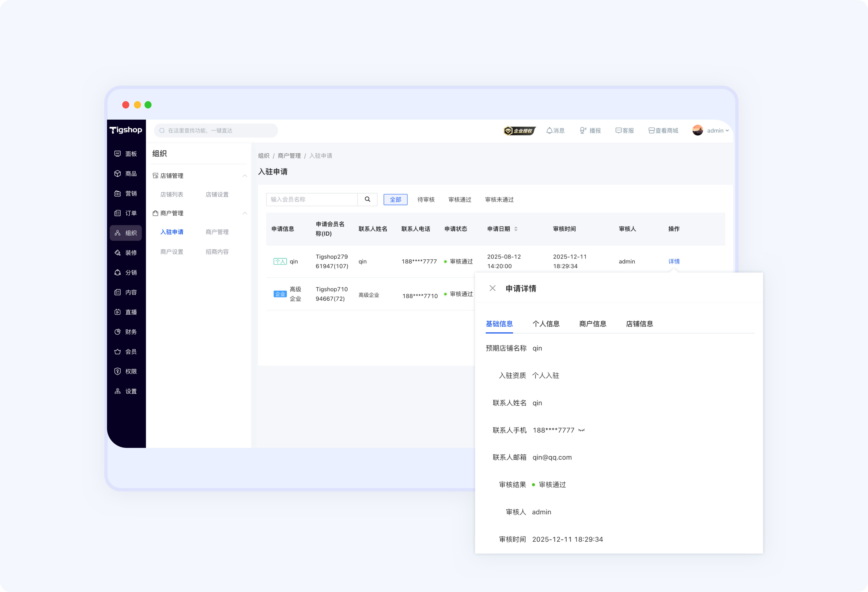
Task: Open the 播报 broadcast icon
Action: [590, 130]
